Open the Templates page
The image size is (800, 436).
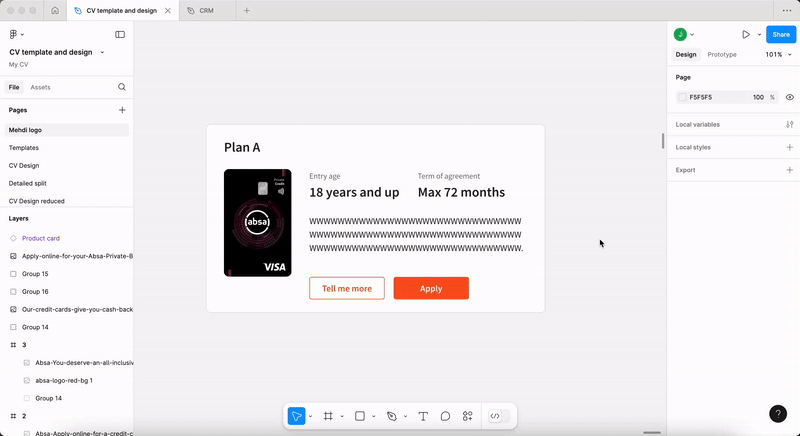pyautogui.click(x=23, y=148)
